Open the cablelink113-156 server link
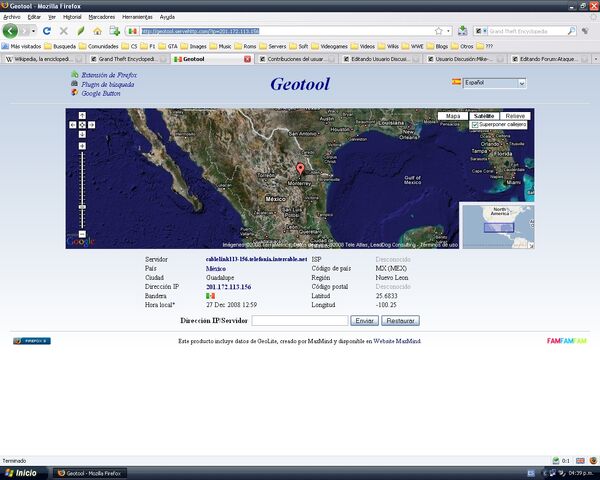The image size is (600, 480). click(x=256, y=259)
